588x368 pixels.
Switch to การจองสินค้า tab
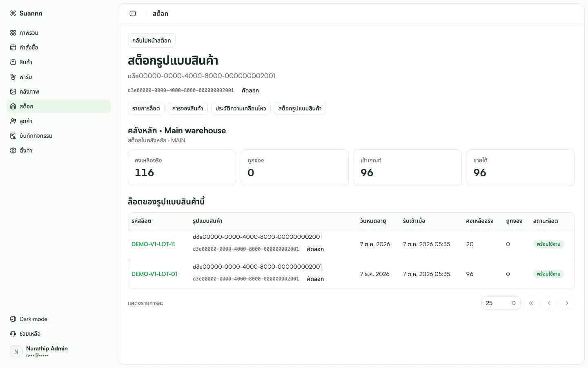tap(188, 108)
